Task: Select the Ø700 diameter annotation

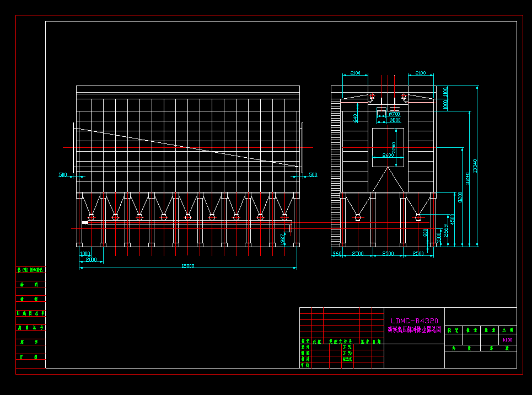Action: click(x=395, y=114)
